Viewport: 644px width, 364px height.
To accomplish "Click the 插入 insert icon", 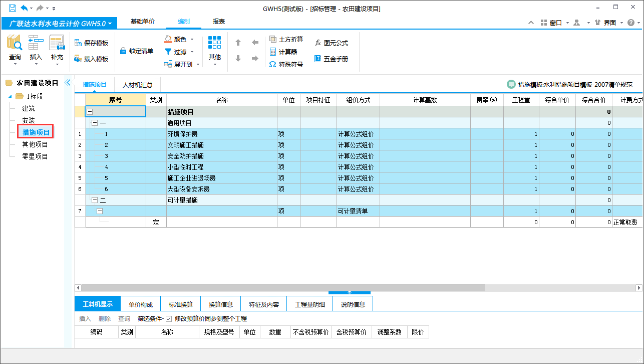I will [x=36, y=44].
